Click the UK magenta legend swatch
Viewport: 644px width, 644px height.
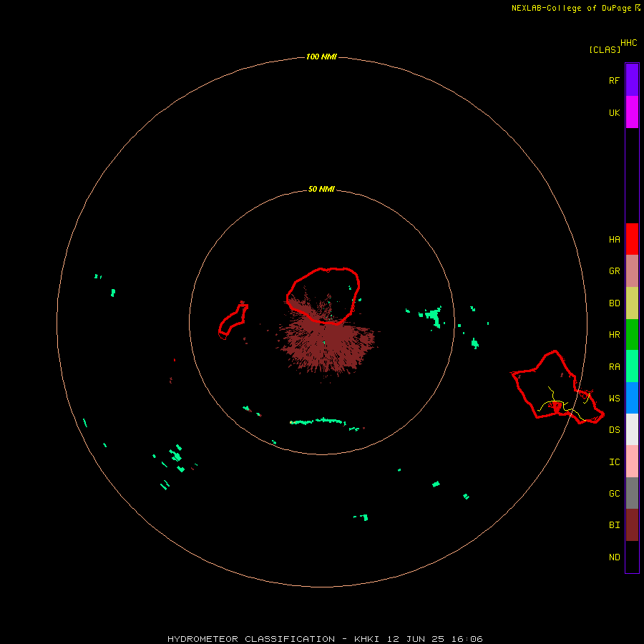632,112
